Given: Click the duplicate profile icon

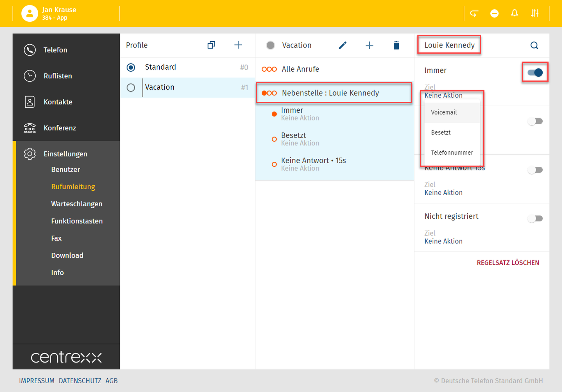Looking at the screenshot, I should (211, 45).
